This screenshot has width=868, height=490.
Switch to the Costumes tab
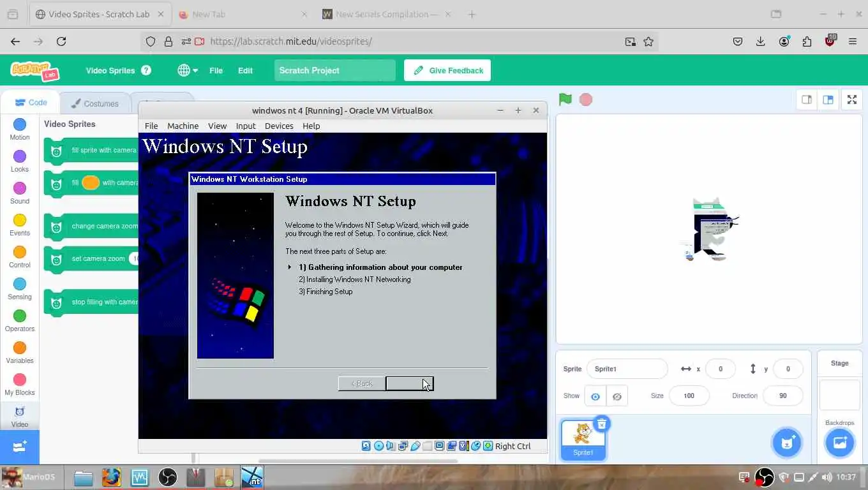94,103
